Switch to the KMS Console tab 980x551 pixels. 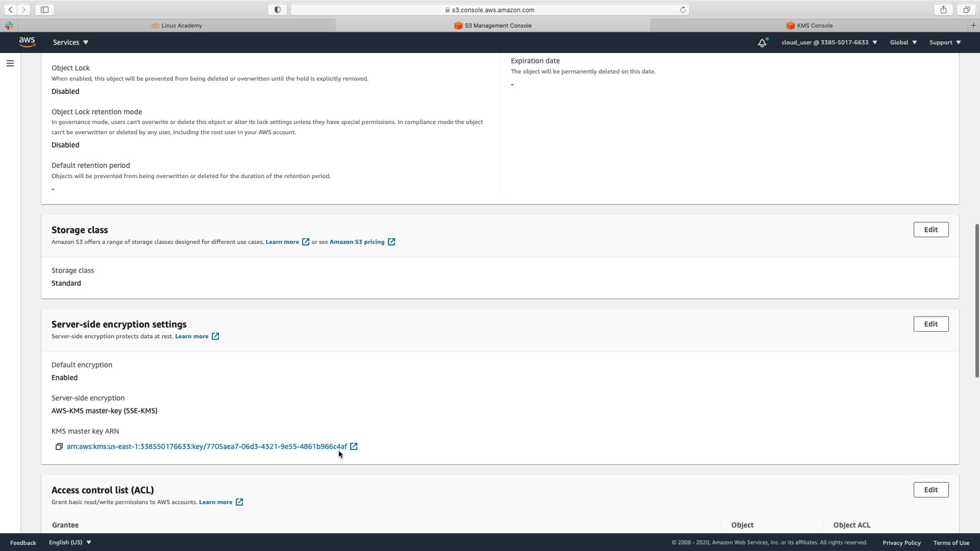coord(809,25)
